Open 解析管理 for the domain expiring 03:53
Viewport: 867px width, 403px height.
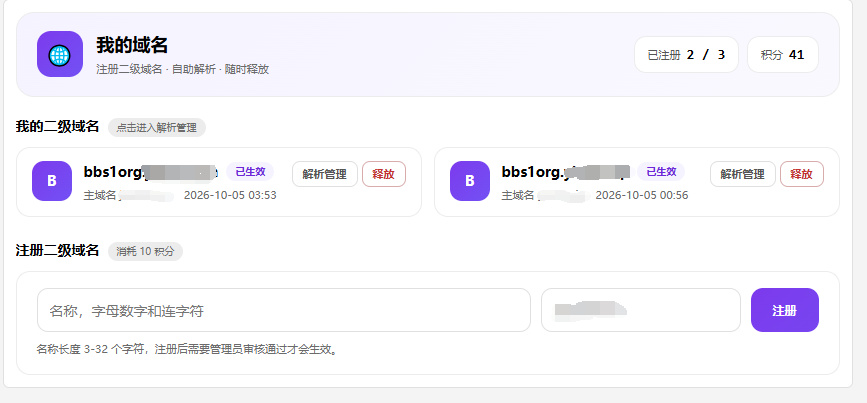point(325,174)
